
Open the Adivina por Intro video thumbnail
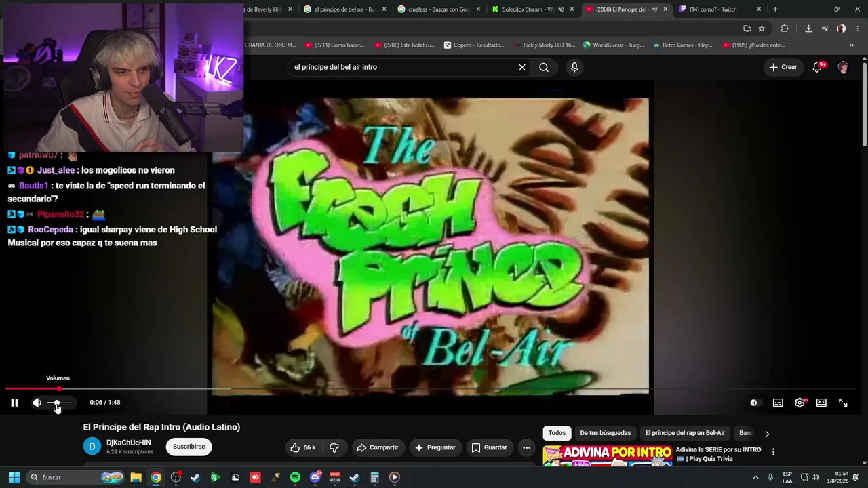pos(607,455)
